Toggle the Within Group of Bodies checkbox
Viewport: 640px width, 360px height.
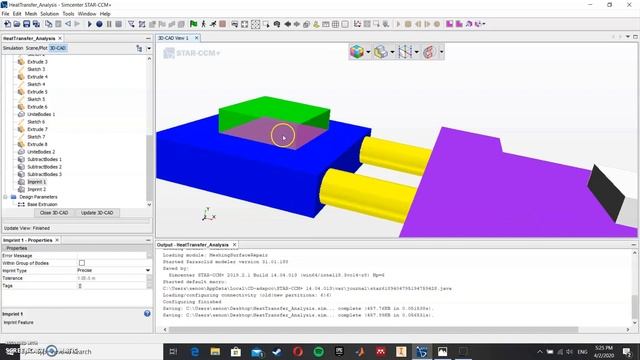[82, 263]
